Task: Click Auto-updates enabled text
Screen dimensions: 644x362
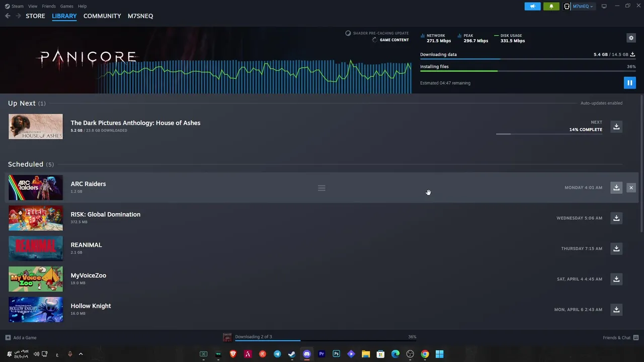Action: [601, 103]
